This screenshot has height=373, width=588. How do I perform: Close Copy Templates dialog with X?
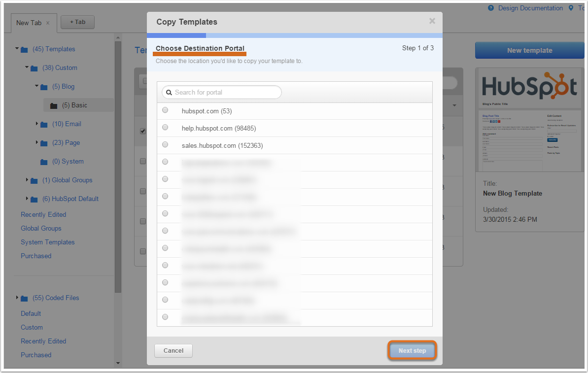pyautogui.click(x=432, y=21)
